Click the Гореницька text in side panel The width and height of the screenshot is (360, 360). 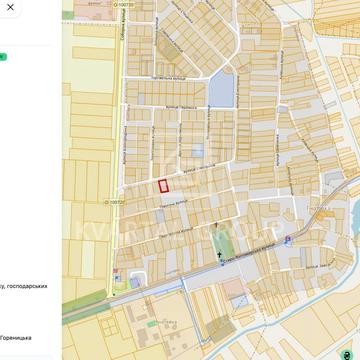[x=16, y=338]
